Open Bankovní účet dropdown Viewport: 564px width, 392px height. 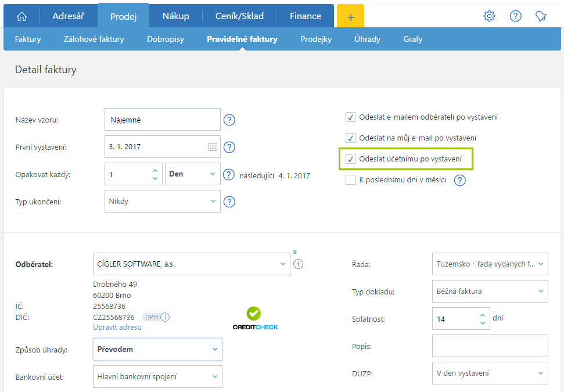pyautogui.click(x=157, y=376)
